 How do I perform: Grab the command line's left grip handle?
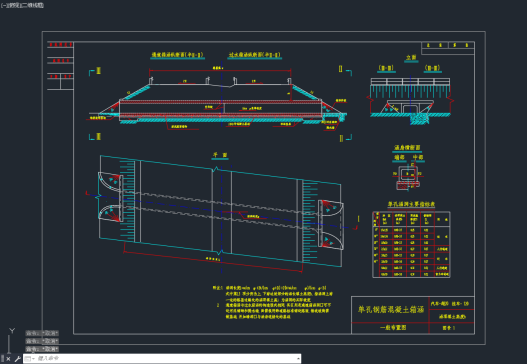click(x=2, y=359)
